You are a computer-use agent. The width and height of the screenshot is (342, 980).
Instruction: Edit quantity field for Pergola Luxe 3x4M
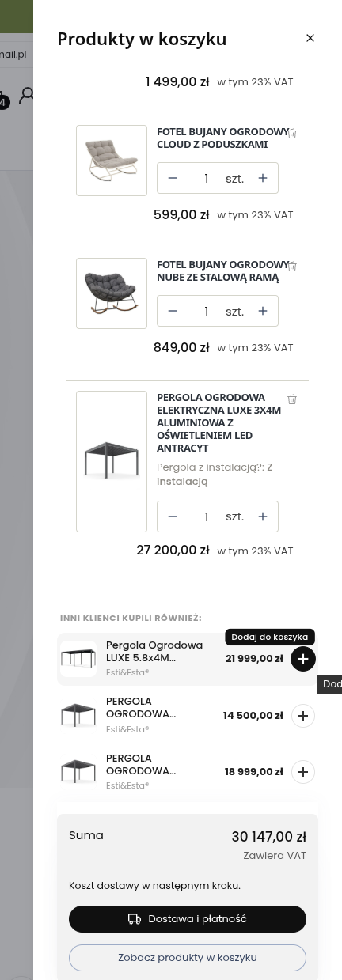click(206, 516)
